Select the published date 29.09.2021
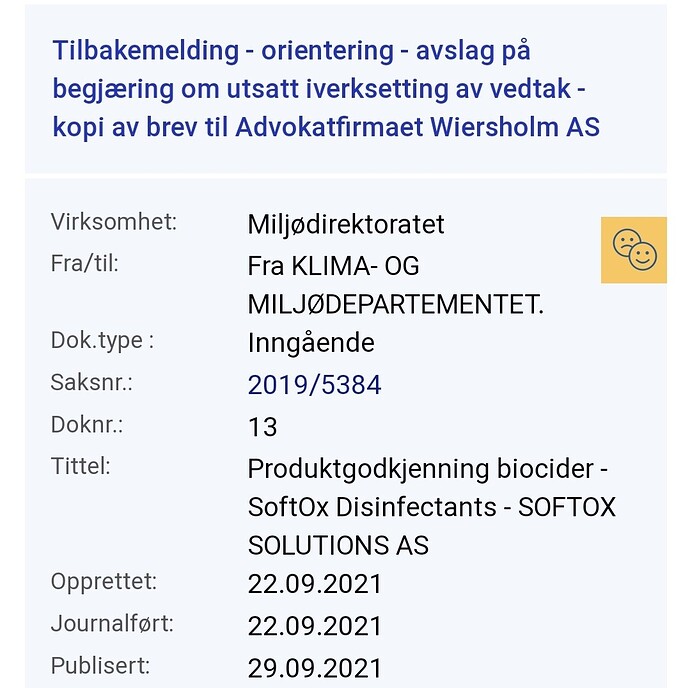 click(x=315, y=668)
